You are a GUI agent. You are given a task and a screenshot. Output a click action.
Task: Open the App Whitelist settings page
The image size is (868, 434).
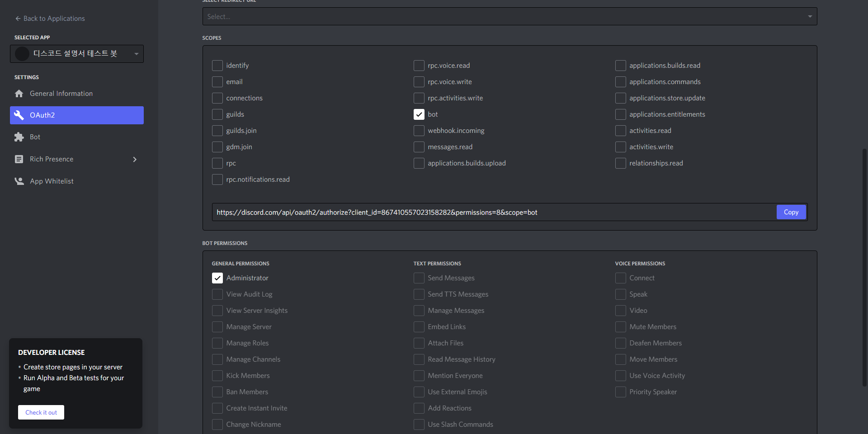coord(77,181)
